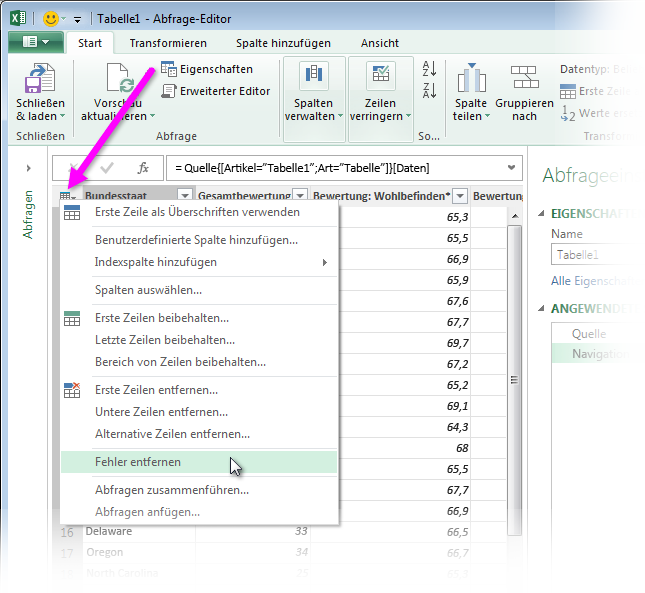Click the Vorschau aktualisieren icon
The height and width of the screenshot is (593, 645).
[x=119, y=78]
